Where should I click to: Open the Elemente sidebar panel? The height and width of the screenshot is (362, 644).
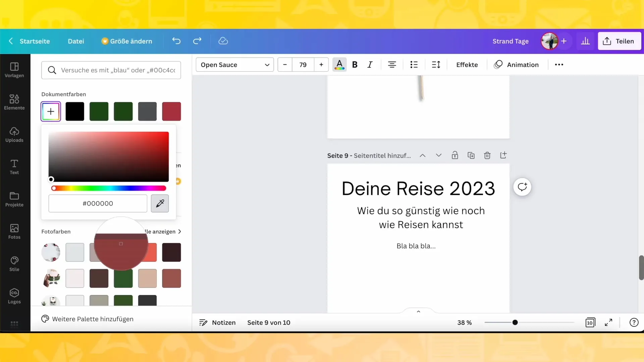pos(14,102)
